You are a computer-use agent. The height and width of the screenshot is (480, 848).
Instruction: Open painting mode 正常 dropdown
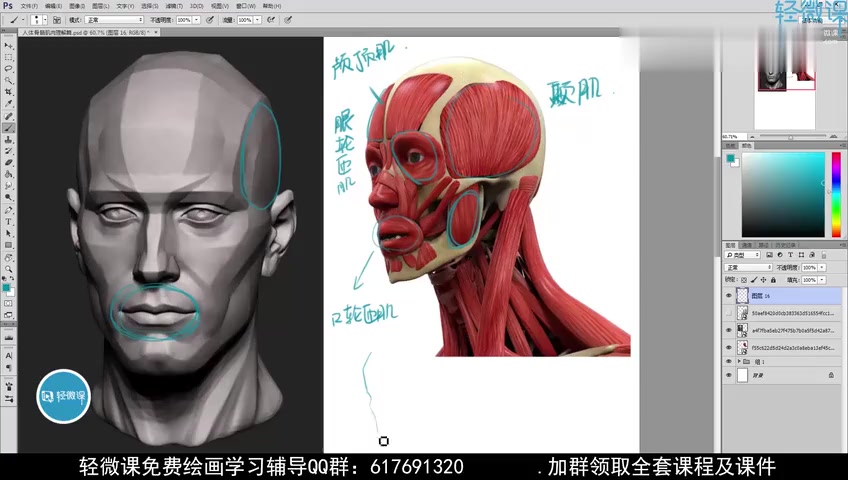114,20
